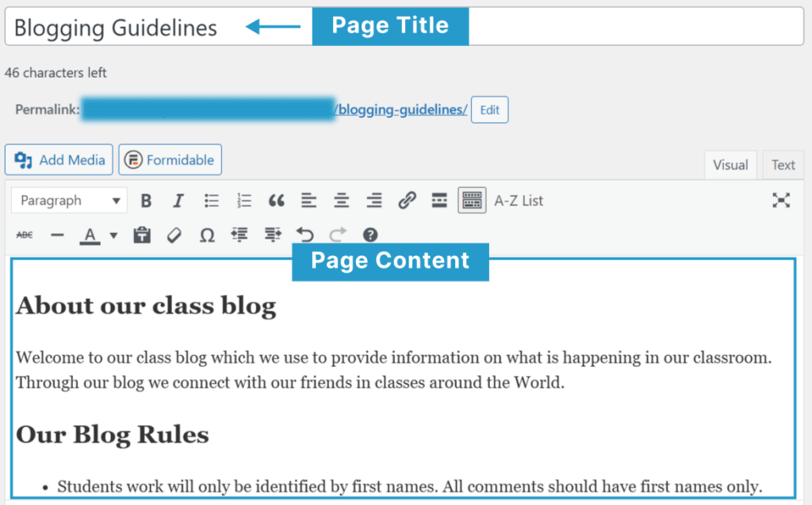The width and height of the screenshot is (812, 505).
Task: Align text right
Action: (374, 201)
